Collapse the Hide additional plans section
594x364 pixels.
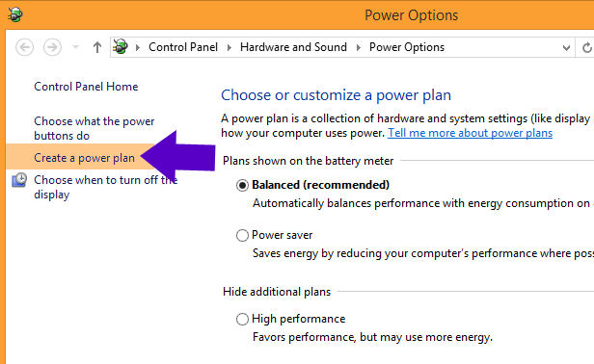277,292
